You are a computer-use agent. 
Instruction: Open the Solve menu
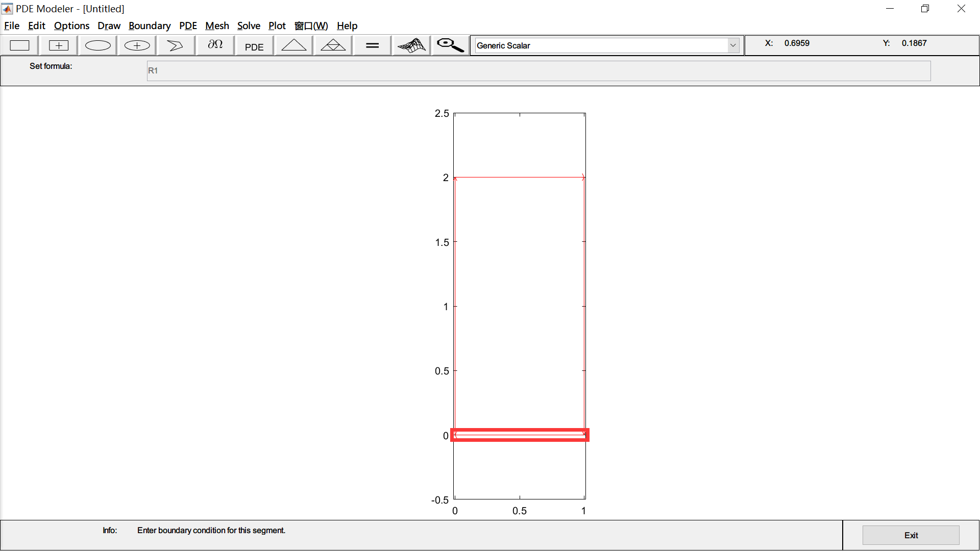[x=249, y=26]
